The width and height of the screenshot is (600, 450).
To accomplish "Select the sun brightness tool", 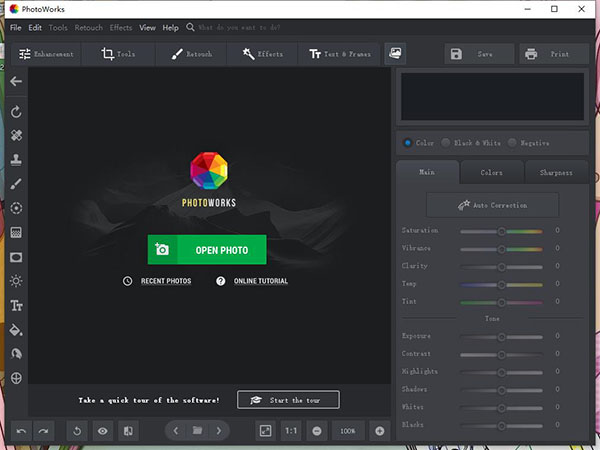I will click(16, 281).
